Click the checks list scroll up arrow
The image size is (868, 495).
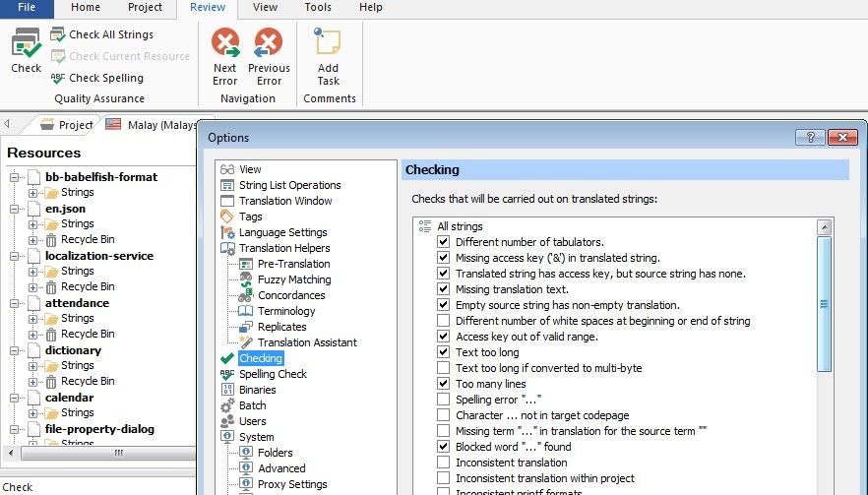point(825,227)
